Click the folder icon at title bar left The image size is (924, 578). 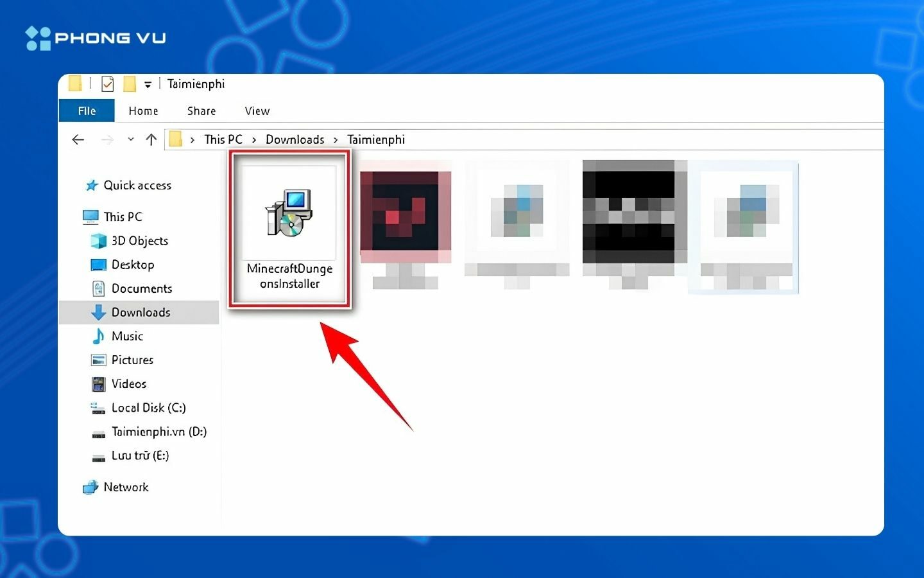coord(75,83)
